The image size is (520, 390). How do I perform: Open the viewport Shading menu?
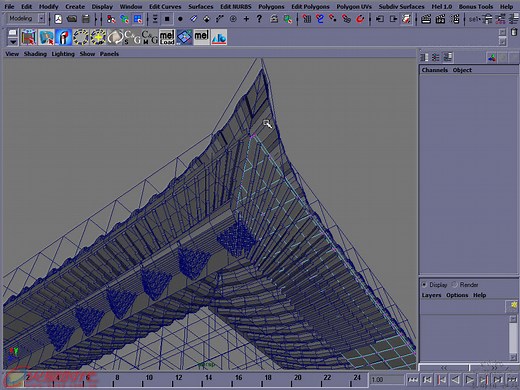click(x=35, y=54)
